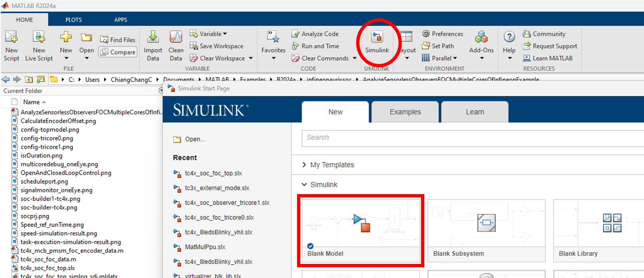Click Analyze Code
The image size is (644, 278).
pyautogui.click(x=315, y=34)
